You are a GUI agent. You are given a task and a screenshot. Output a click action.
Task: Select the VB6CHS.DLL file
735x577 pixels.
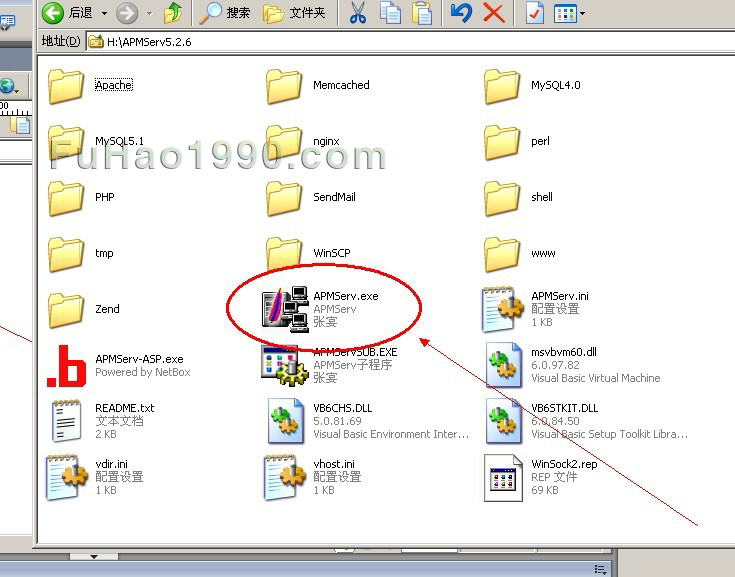368,421
